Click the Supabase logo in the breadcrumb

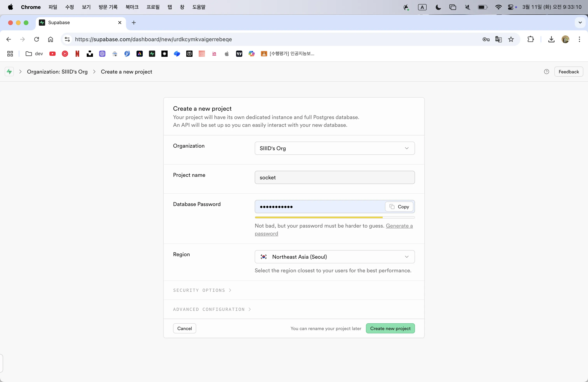tap(9, 72)
